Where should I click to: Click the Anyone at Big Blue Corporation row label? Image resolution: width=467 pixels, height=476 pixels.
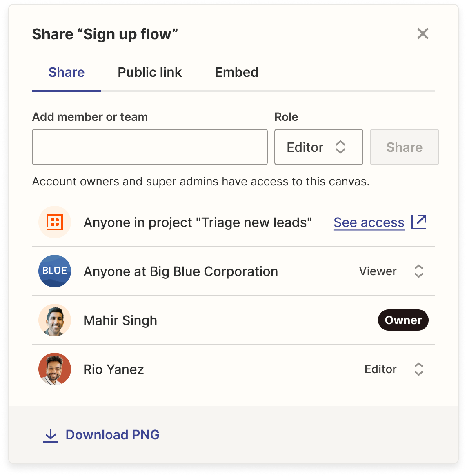180,271
